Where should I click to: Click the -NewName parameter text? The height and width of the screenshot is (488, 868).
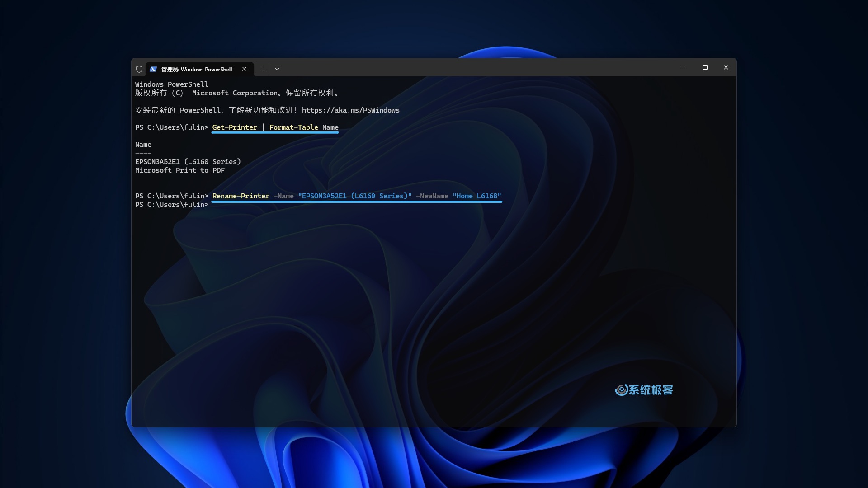pyautogui.click(x=432, y=196)
